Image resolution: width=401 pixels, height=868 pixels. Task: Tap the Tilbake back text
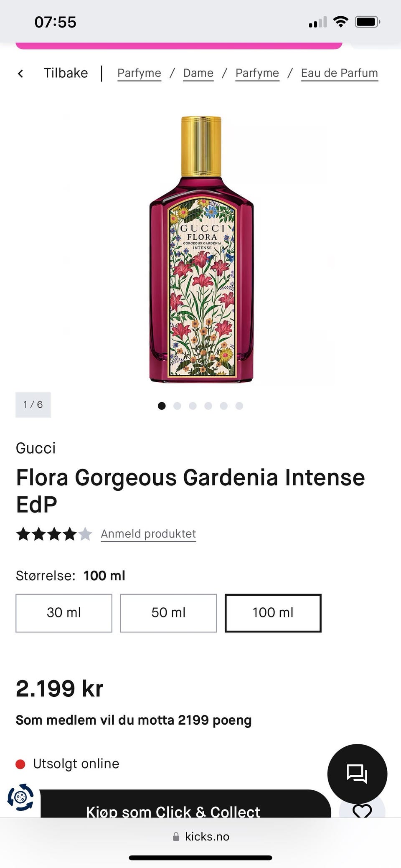click(x=66, y=73)
